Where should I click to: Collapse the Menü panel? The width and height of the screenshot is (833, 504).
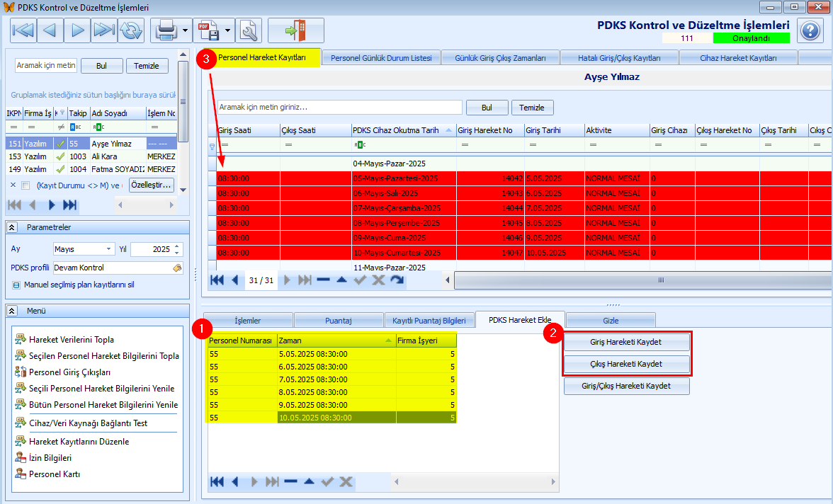[11, 311]
